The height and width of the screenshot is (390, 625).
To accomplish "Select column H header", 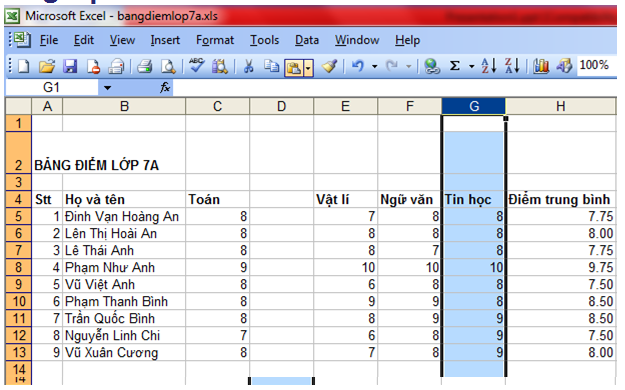I will coord(561,106).
